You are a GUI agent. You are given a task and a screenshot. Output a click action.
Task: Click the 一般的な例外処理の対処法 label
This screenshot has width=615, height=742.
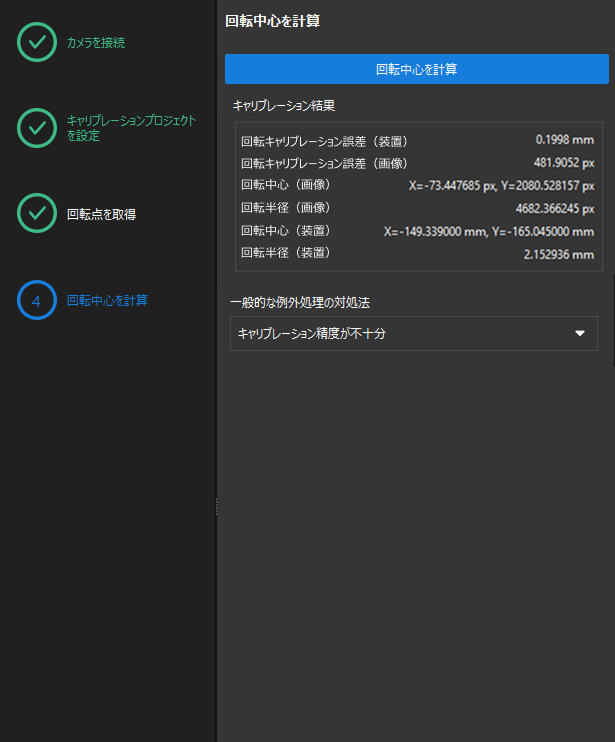click(300, 302)
